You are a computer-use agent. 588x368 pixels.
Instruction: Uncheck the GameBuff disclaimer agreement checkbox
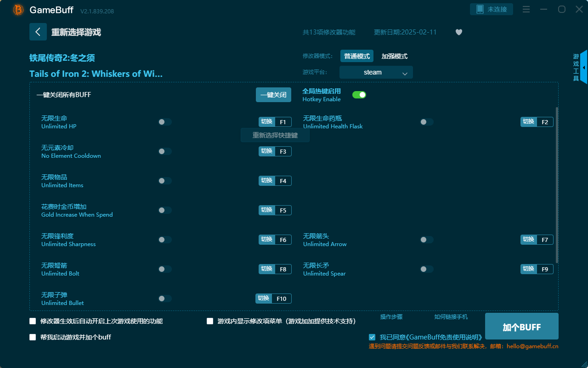[x=372, y=337]
